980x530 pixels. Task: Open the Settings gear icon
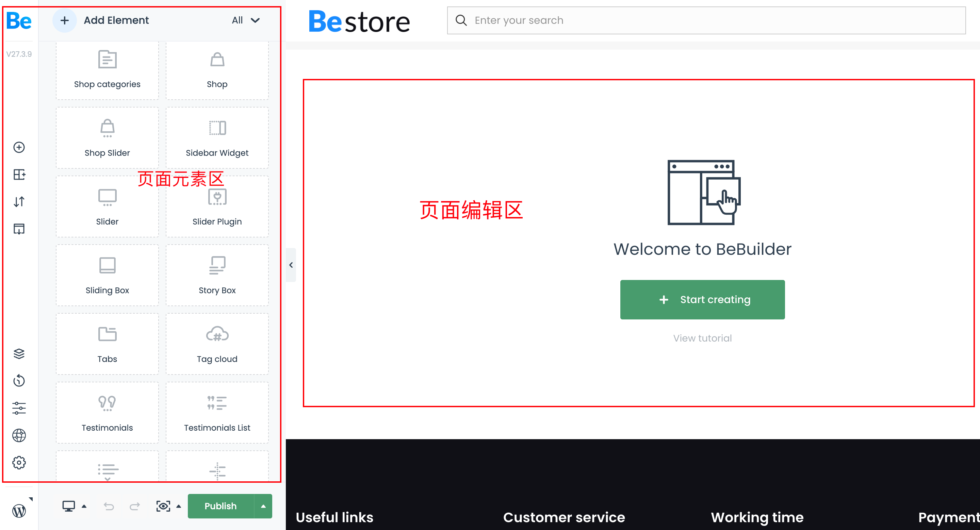pos(19,463)
